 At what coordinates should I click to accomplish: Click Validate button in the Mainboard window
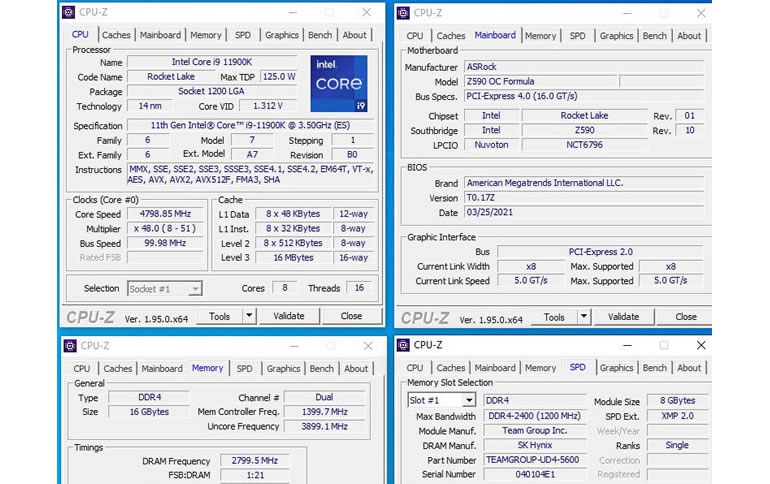pos(624,317)
